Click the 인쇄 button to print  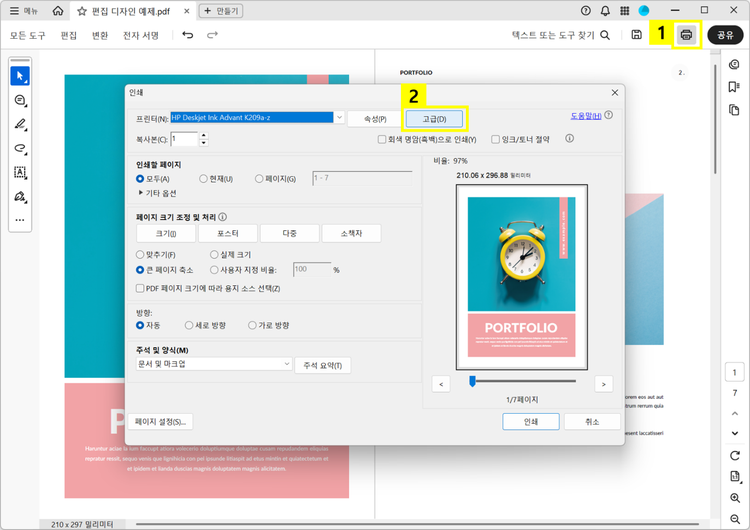[x=531, y=422]
